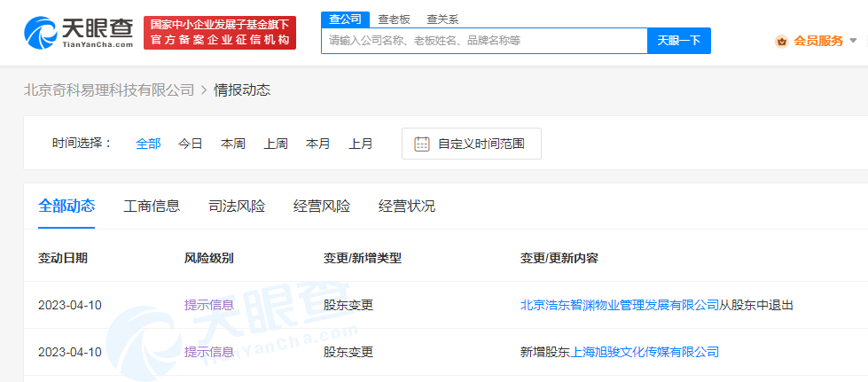This screenshot has width=868, height=382.
Task: Switch to the 查关系 search tab
Action: [x=442, y=19]
